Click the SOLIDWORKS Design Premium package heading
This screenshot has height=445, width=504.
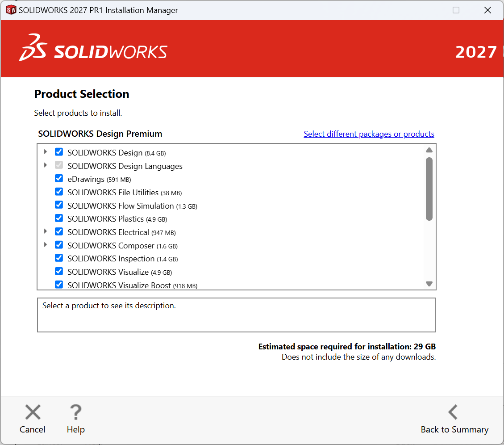[x=100, y=134]
